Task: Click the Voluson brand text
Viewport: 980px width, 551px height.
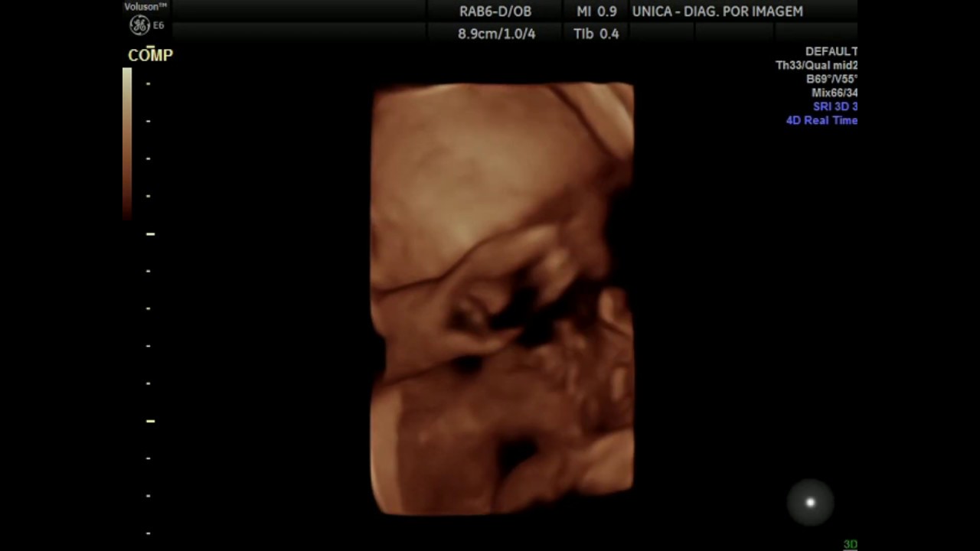Action: point(145,6)
